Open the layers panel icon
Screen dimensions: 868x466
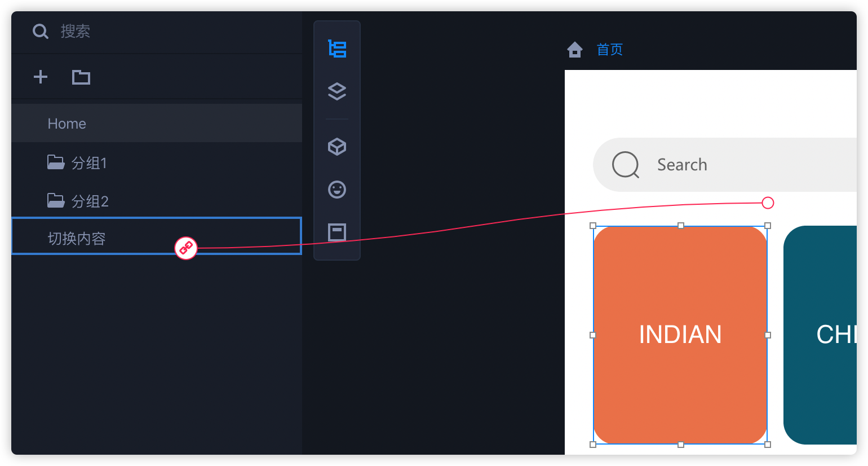(337, 91)
